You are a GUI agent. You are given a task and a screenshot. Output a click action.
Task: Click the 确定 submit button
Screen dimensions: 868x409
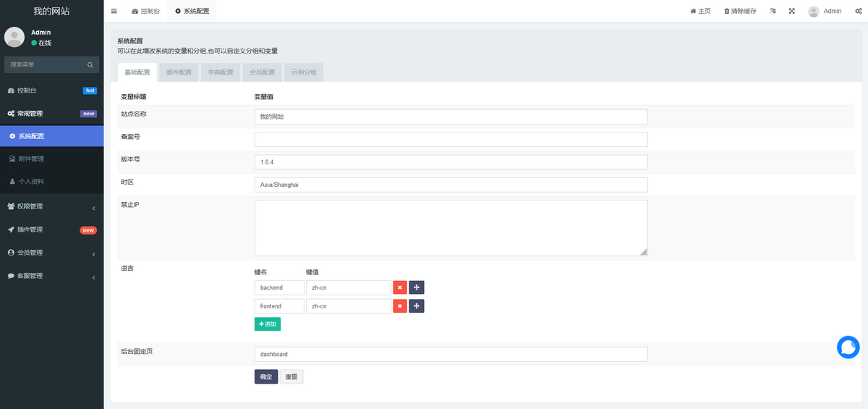coord(265,376)
